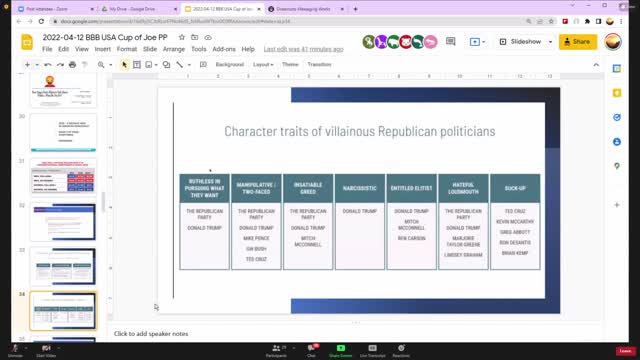Viewport: 640px width, 360px height.
Task: Open the line type dropdown arrow
Action: point(189,65)
